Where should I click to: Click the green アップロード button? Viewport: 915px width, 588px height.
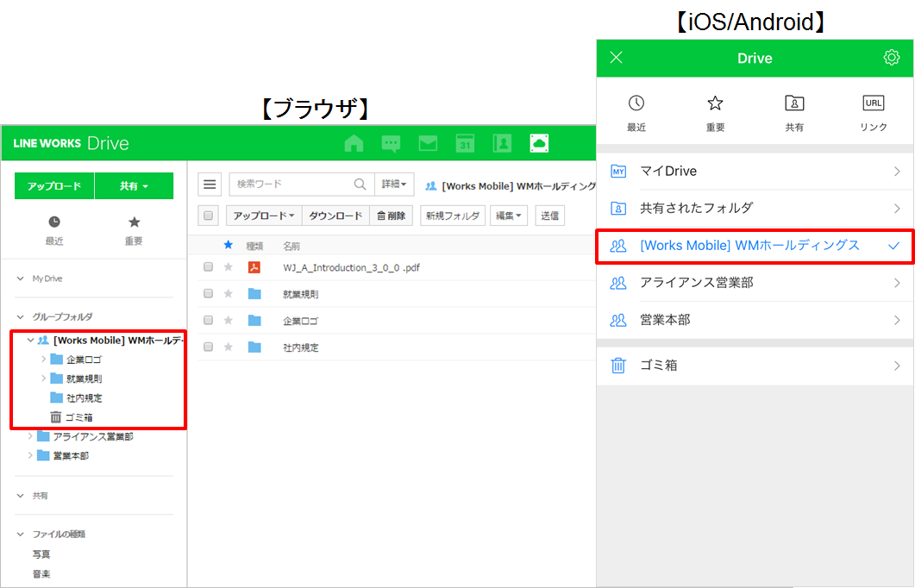tap(54, 186)
